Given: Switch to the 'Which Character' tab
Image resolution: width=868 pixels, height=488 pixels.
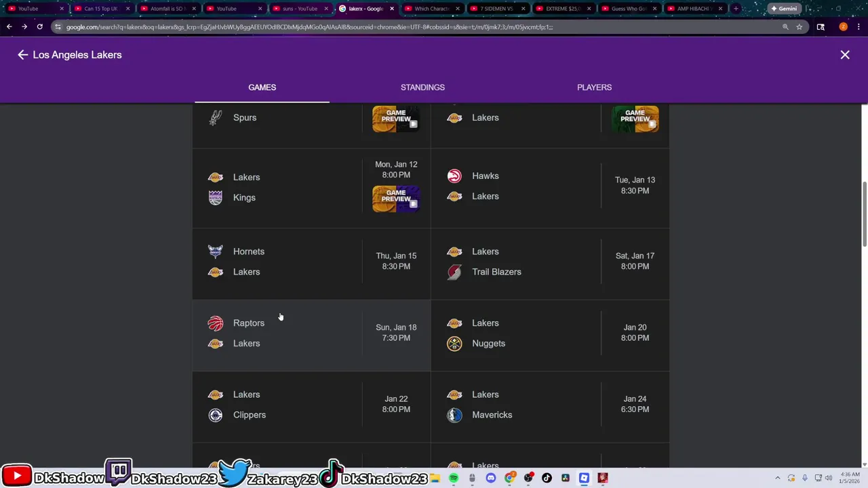Looking at the screenshot, I should [431, 9].
